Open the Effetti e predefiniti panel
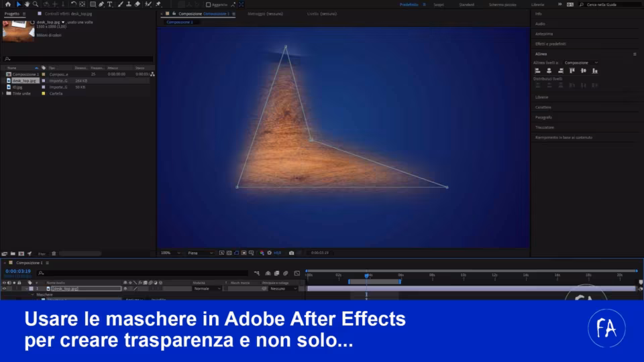The image size is (644, 362). click(x=550, y=44)
